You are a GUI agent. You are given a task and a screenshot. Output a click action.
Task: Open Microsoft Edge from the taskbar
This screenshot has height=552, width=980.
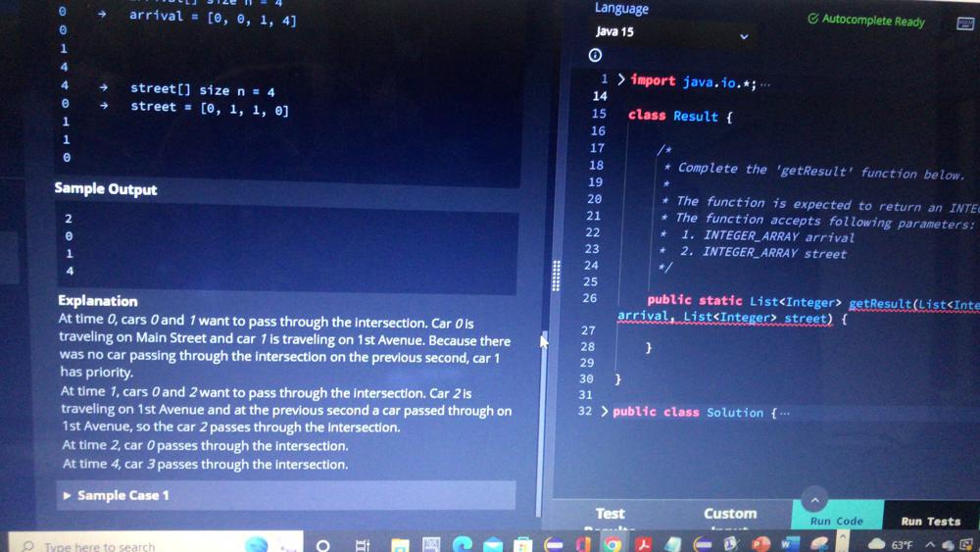(x=463, y=545)
